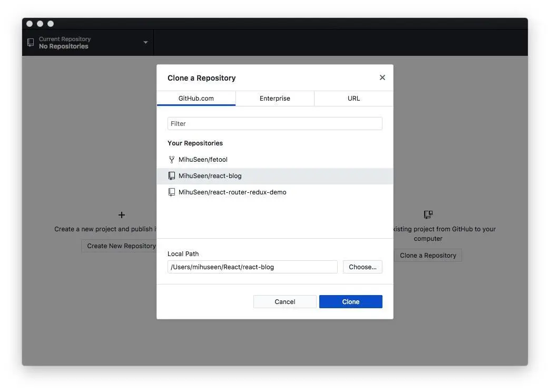Switch to the Enterprise tab
This screenshot has height=392, width=550.
coord(274,98)
